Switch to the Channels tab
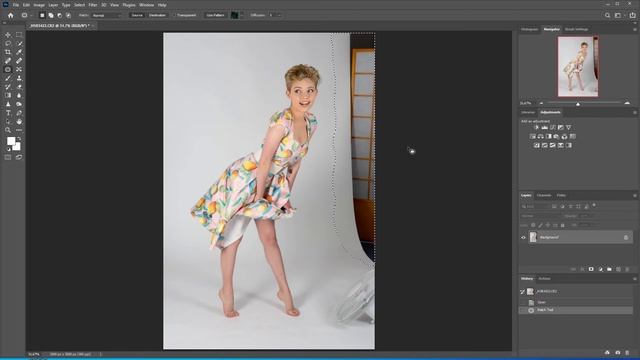 [x=544, y=196]
